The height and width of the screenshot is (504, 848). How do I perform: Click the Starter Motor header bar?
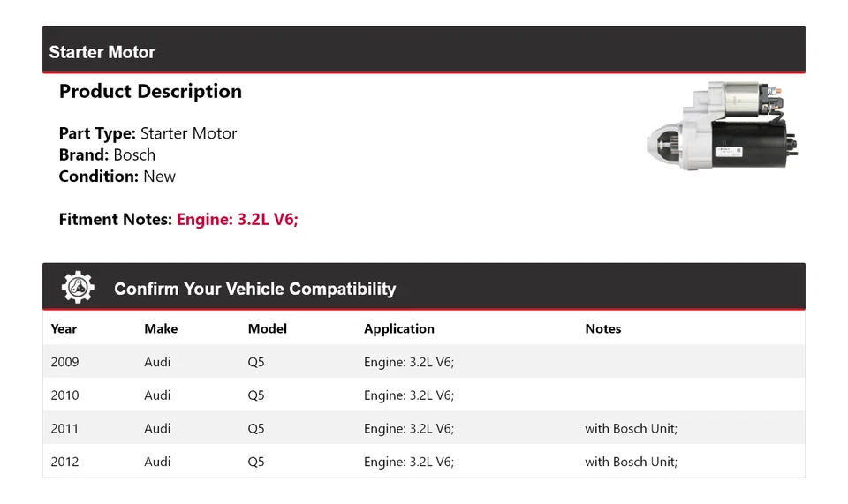pos(423,51)
